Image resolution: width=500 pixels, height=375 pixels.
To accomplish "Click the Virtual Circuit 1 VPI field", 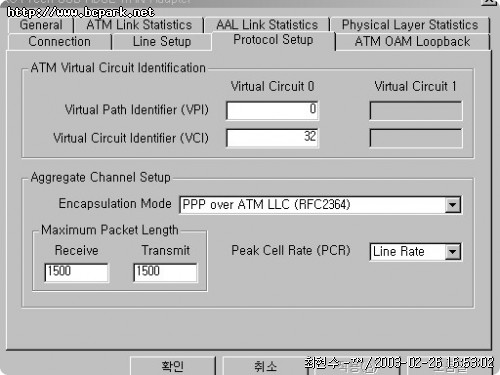I will tap(416, 110).
